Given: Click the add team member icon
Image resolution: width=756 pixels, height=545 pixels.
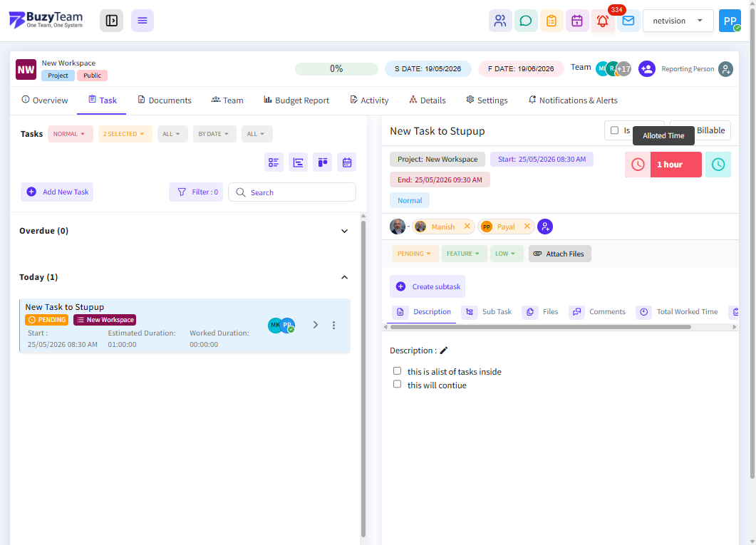Looking at the screenshot, I should click(x=647, y=69).
